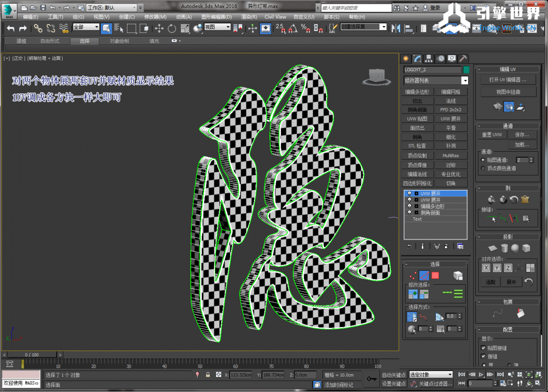Open Select by Name list icon

(119, 28)
